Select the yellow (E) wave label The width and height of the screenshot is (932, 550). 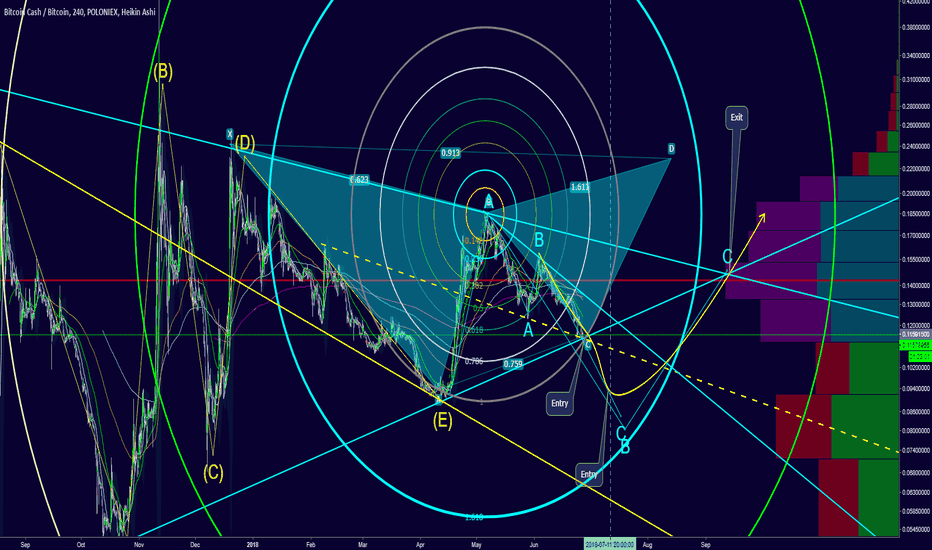[x=442, y=421]
